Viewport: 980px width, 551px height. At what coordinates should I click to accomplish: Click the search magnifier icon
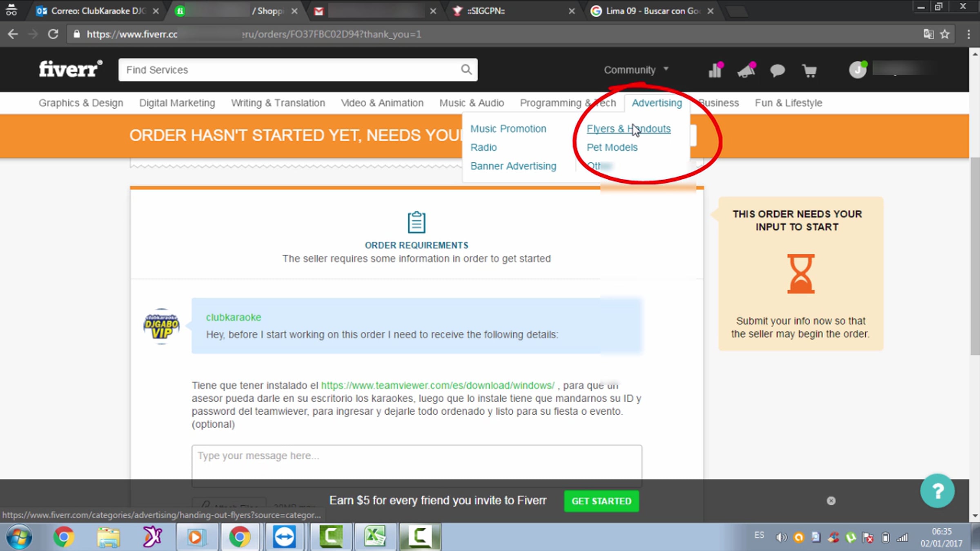[x=466, y=70]
